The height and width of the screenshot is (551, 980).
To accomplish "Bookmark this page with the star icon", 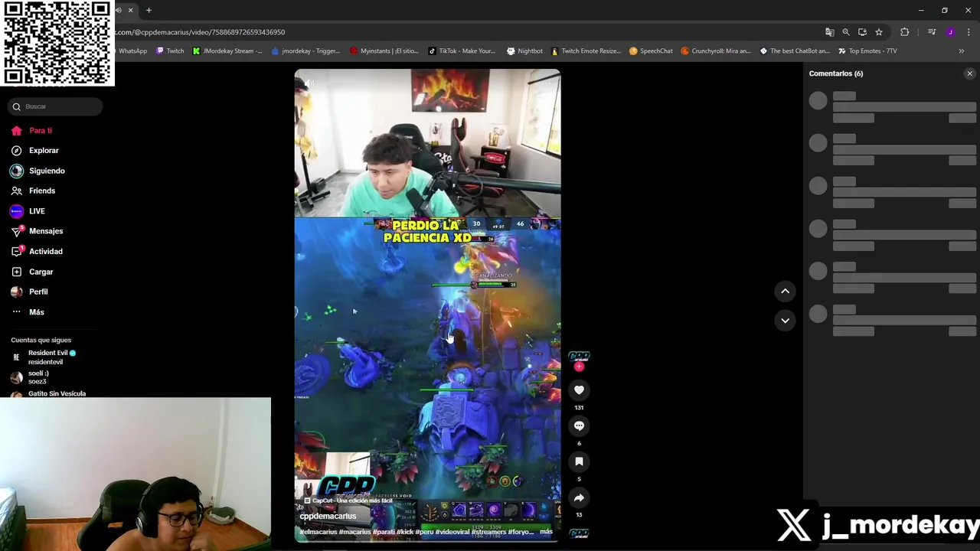I will click(x=879, y=32).
